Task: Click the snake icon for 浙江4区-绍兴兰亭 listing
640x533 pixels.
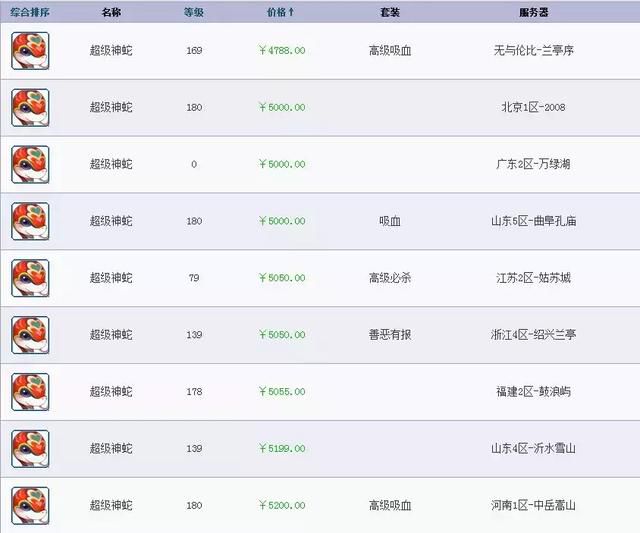Action: coord(30,335)
